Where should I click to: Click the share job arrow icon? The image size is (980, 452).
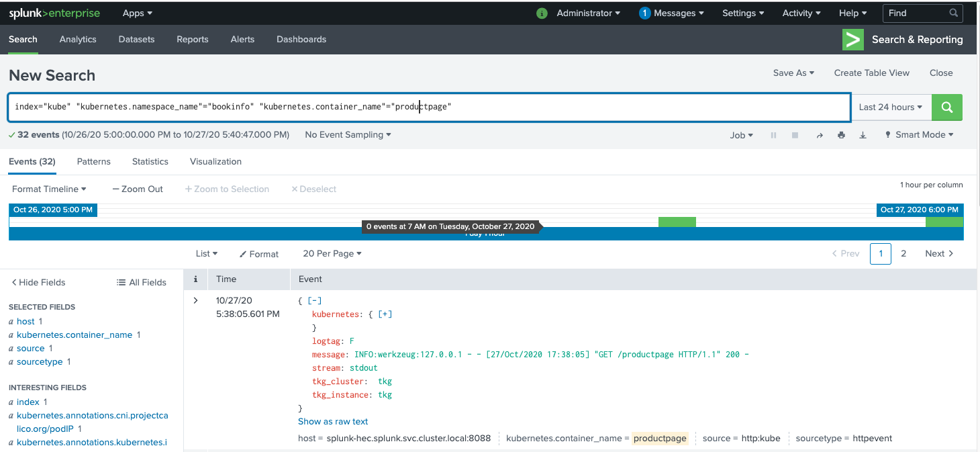point(820,135)
